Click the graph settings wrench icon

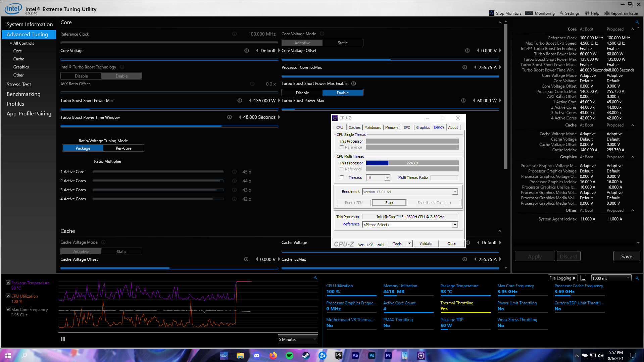[x=315, y=278]
